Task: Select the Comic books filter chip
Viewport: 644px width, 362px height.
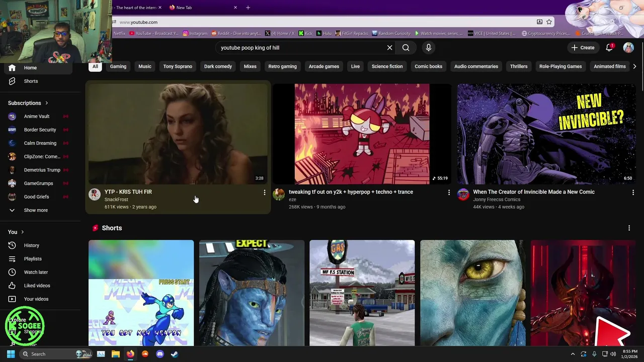Action: 428,66
